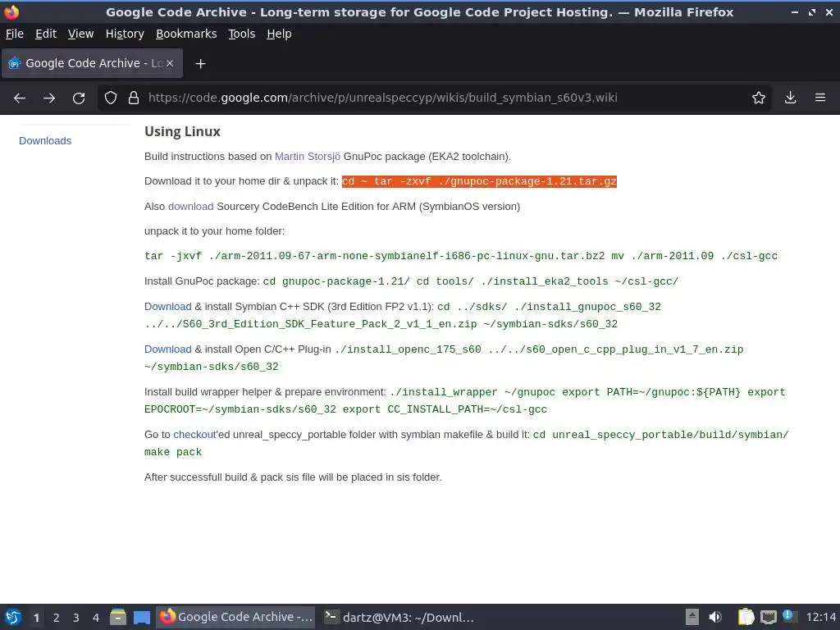Click the '~/symbian-sdks/s60_32' text under Open C plug-in
This screenshot has width=840, height=630.
(212, 367)
